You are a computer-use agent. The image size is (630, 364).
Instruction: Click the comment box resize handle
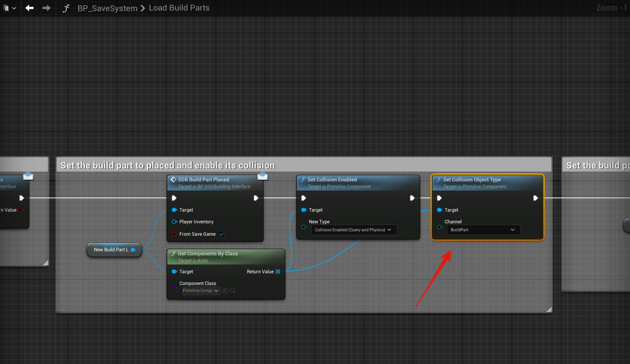click(x=549, y=310)
